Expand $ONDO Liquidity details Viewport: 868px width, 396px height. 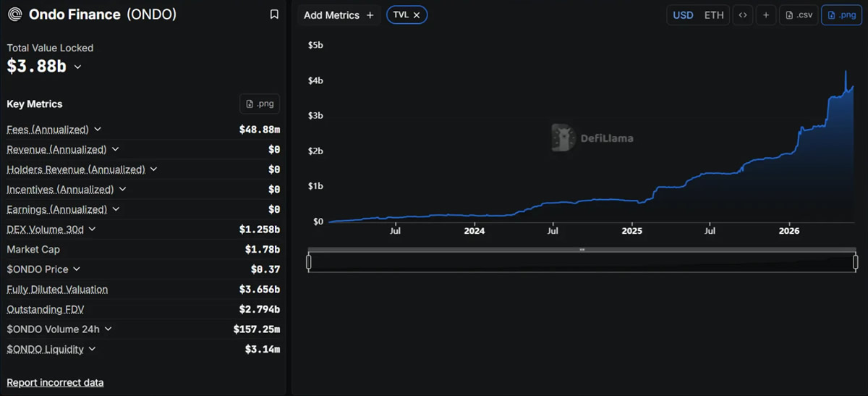tap(93, 349)
